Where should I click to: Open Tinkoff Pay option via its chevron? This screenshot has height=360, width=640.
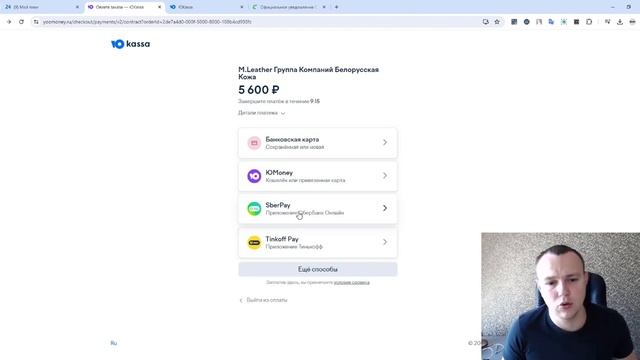pyautogui.click(x=384, y=242)
